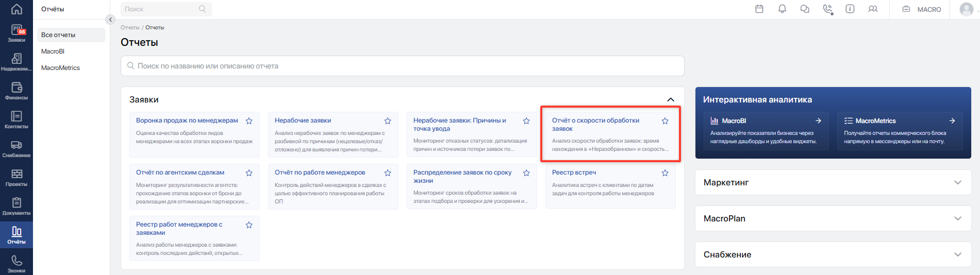Open Отчёт по агентским сделкам report
This screenshot has width=980, height=275.
point(180,173)
